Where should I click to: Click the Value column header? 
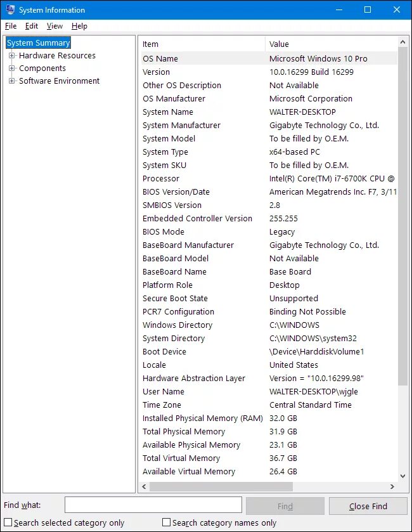331,44
